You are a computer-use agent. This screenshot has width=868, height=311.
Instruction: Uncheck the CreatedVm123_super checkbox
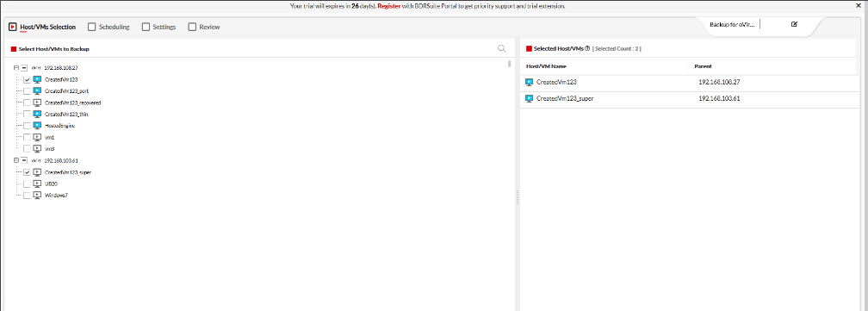coord(27,172)
